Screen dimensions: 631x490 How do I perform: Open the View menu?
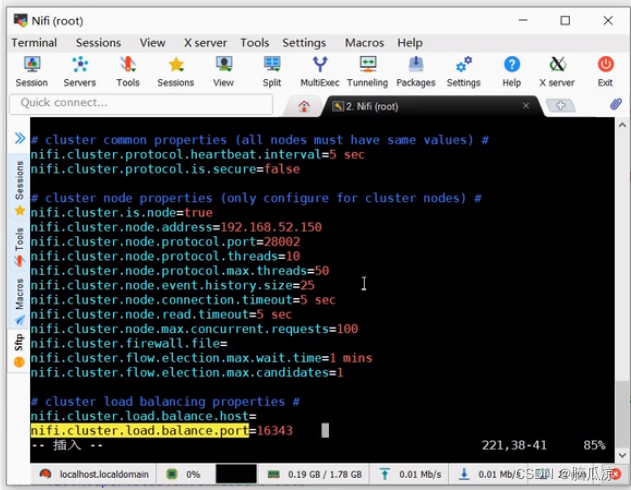[x=152, y=43]
